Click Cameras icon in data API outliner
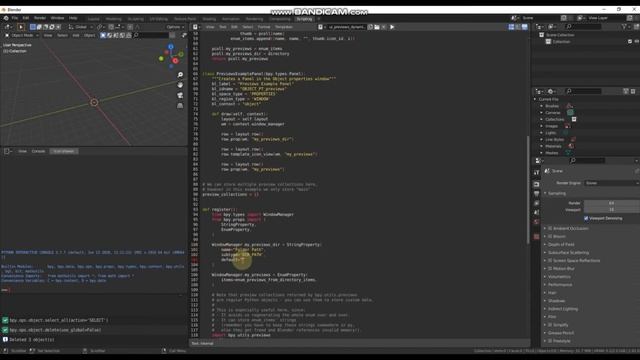Image resolution: width=640 pixels, height=360 pixels. pyautogui.click(x=570, y=112)
